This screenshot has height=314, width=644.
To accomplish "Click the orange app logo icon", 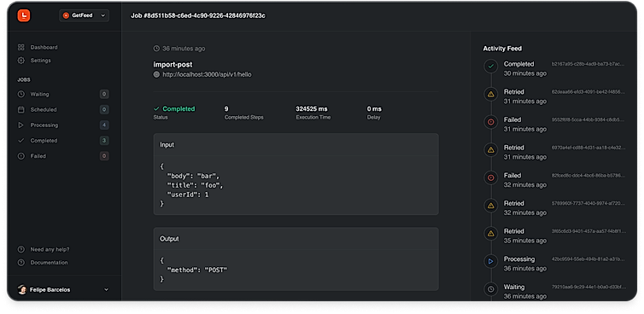I will click(x=24, y=15).
